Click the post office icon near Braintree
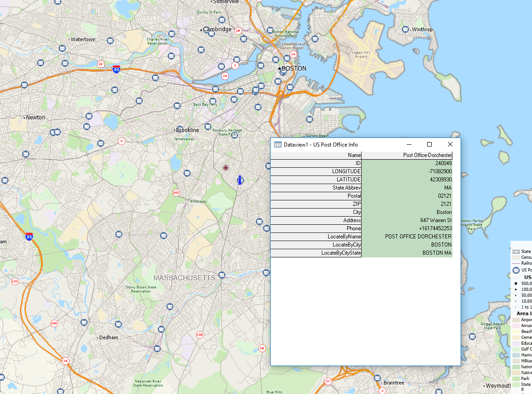Screen dimensions: 532x394 point(377,377)
